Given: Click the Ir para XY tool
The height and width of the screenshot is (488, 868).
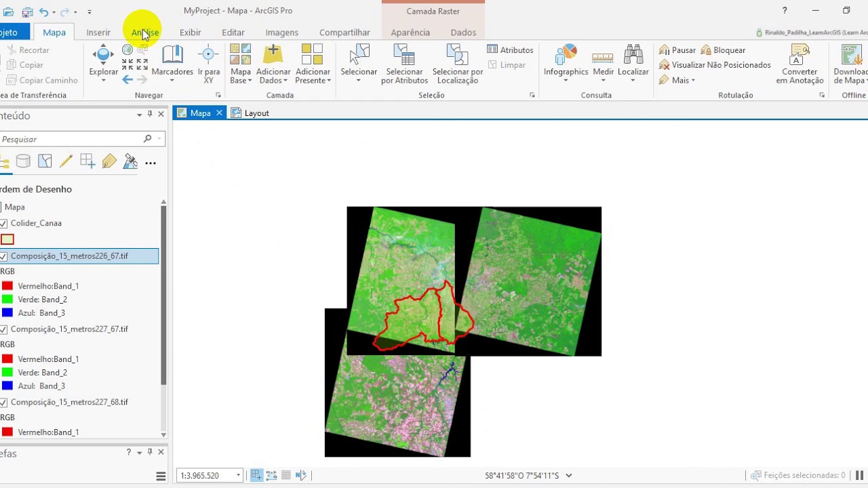Looking at the screenshot, I should pos(209,63).
